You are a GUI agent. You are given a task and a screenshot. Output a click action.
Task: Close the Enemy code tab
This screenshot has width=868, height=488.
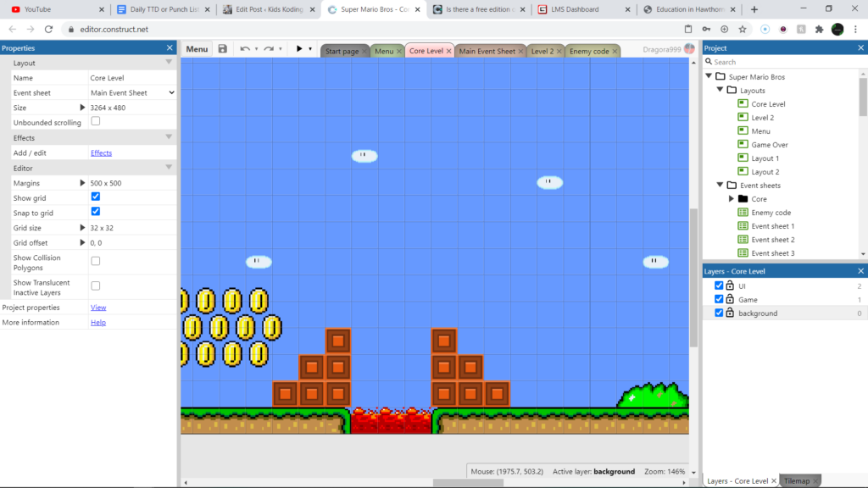tap(615, 52)
